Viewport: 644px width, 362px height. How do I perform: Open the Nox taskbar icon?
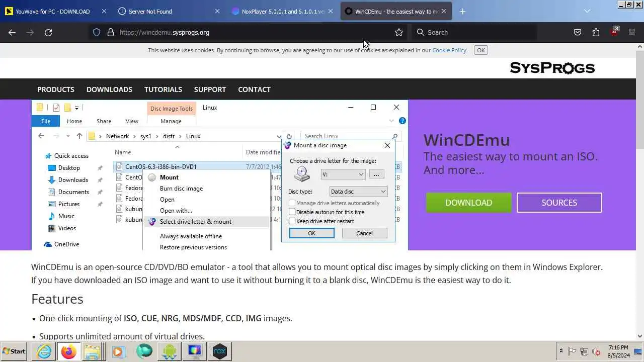pyautogui.click(x=220, y=351)
